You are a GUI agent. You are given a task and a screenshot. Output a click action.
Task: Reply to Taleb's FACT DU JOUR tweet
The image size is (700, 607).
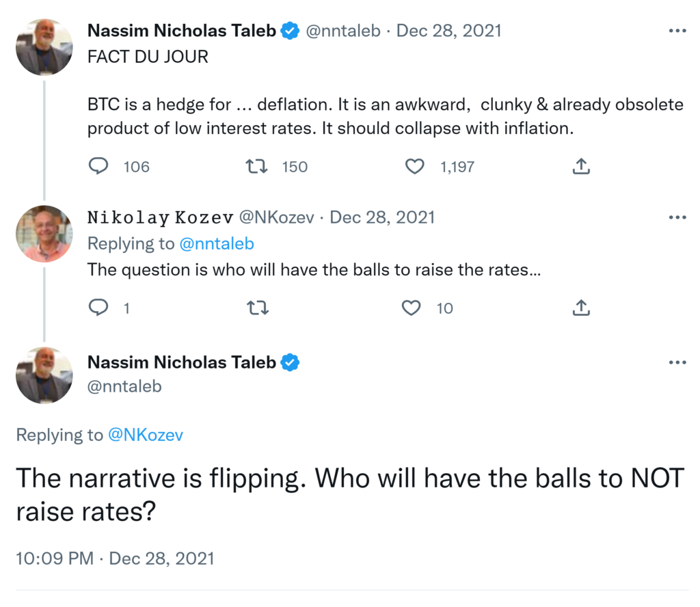[100, 166]
